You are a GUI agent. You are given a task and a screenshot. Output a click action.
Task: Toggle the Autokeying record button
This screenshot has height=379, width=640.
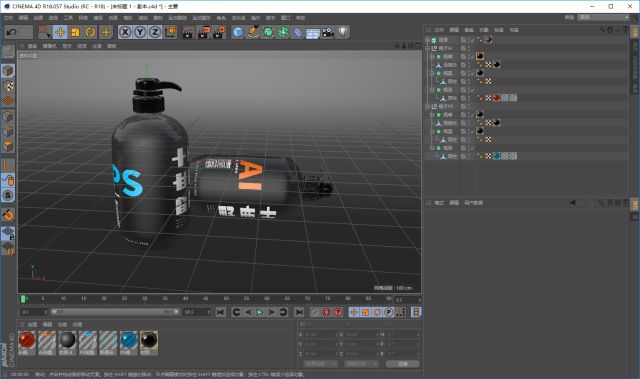pos(326,312)
